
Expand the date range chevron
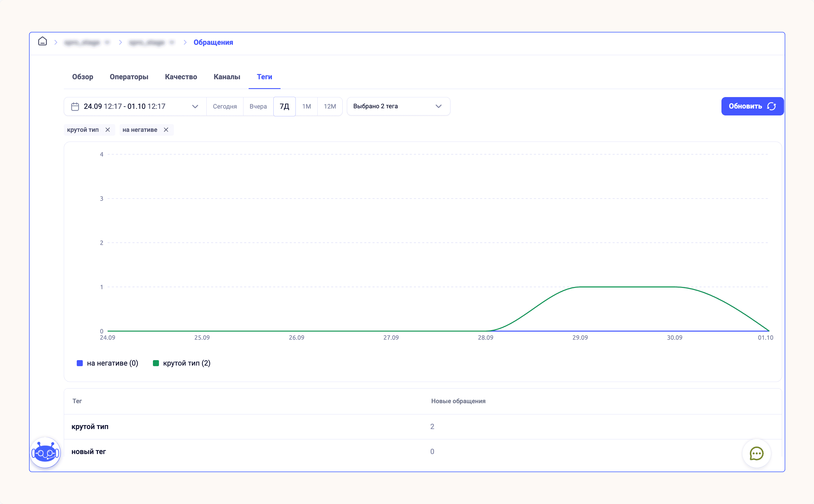coord(195,107)
